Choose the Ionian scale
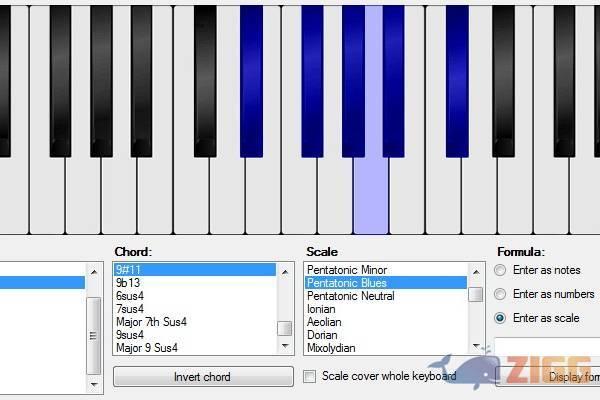This screenshot has width=600, height=400. coord(386,309)
